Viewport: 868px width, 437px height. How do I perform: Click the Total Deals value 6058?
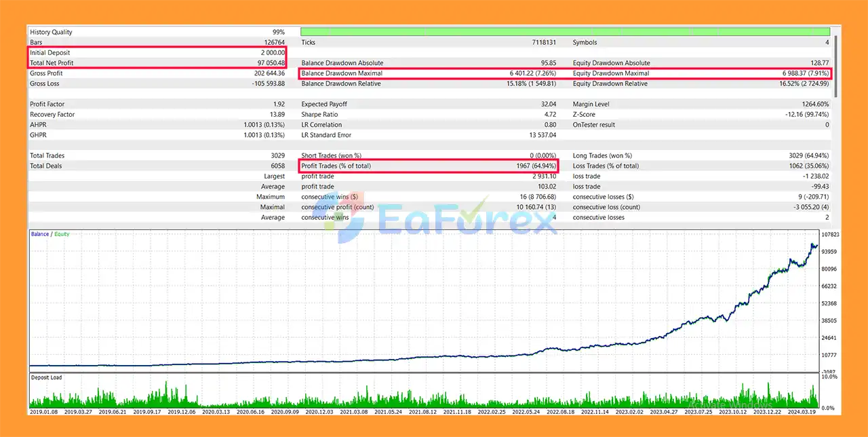point(278,166)
